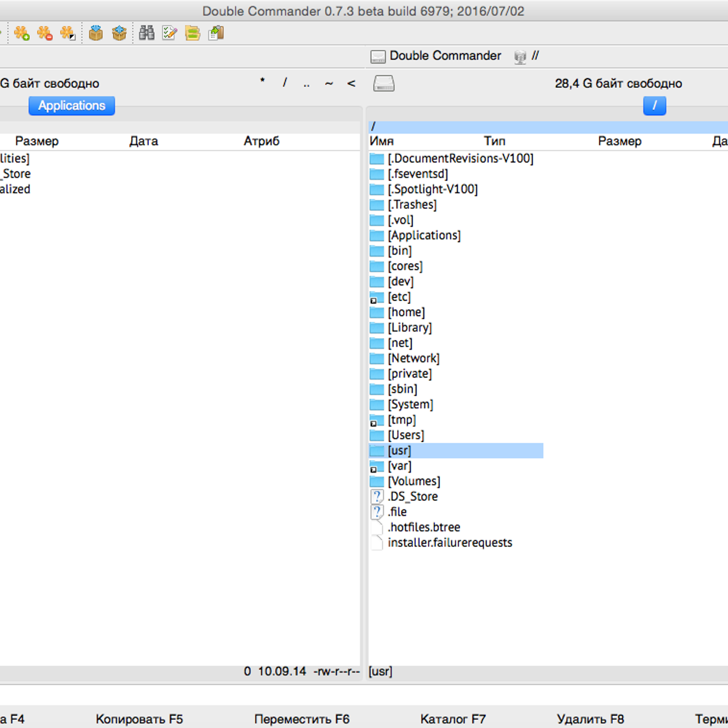728x728 pixels.
Task: Click the left status bar '-rw-r--r--' attributes
Action: tap(336, 672)
